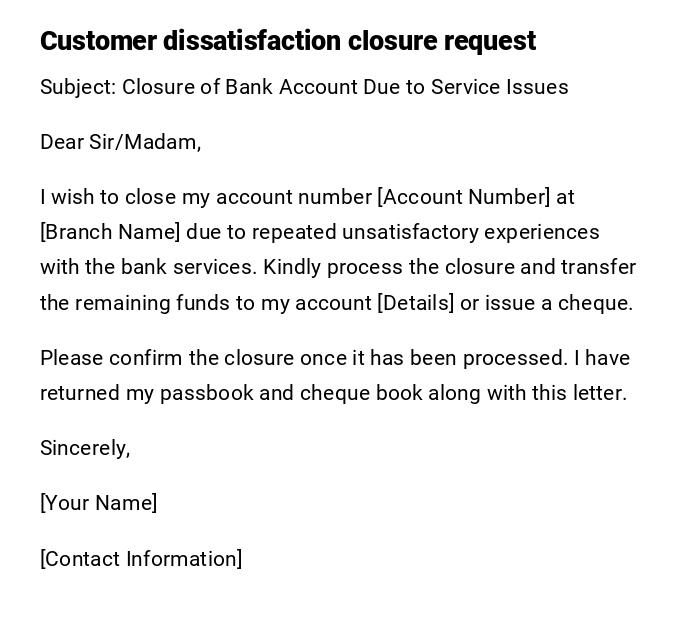Viewport: 700px width, 621px height.
Task: Click the word "Subject:" in the subject line
Action: (78, 87)
